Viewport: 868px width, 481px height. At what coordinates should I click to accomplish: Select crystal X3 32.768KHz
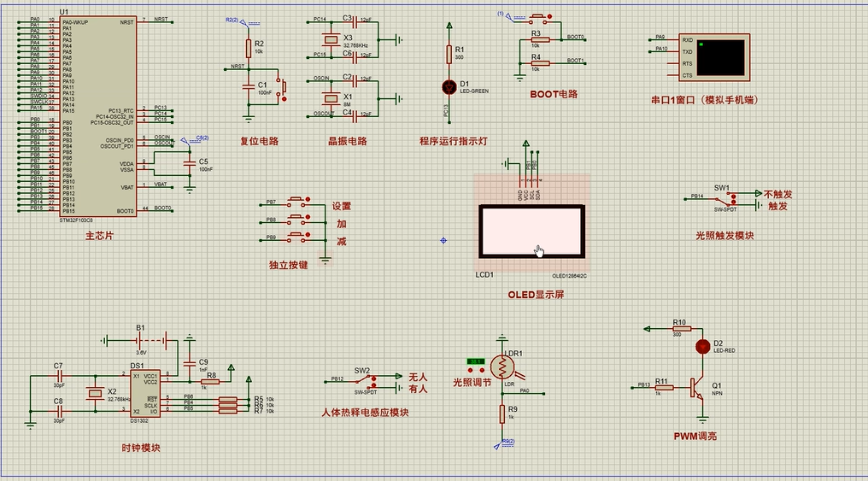(331, 39)
